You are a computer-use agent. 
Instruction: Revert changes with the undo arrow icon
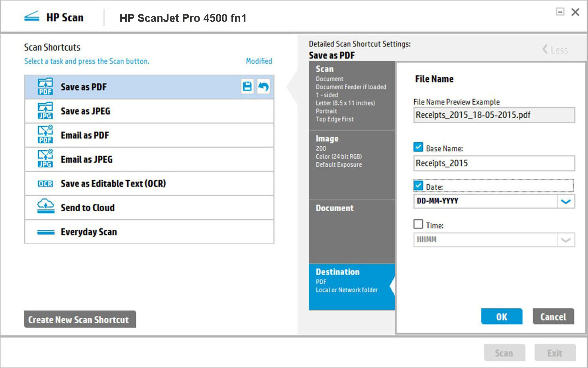(x=263, y=86)
